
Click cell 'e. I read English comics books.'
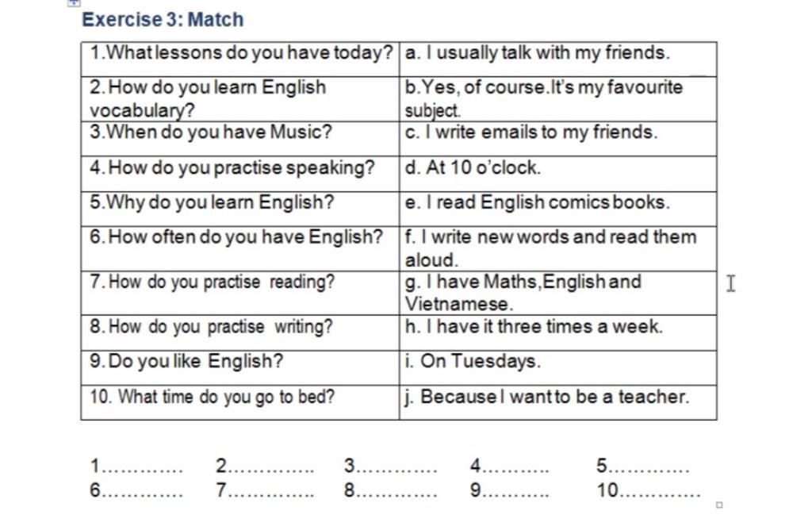point(558,209)
